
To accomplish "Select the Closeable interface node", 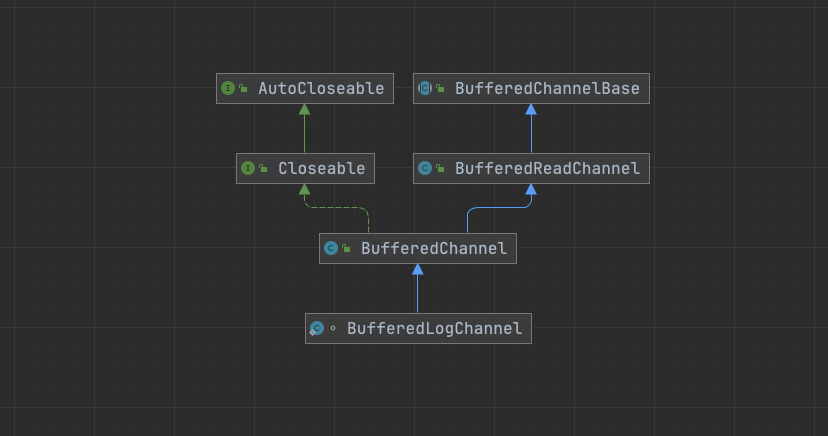I will (x=305, y=168).
